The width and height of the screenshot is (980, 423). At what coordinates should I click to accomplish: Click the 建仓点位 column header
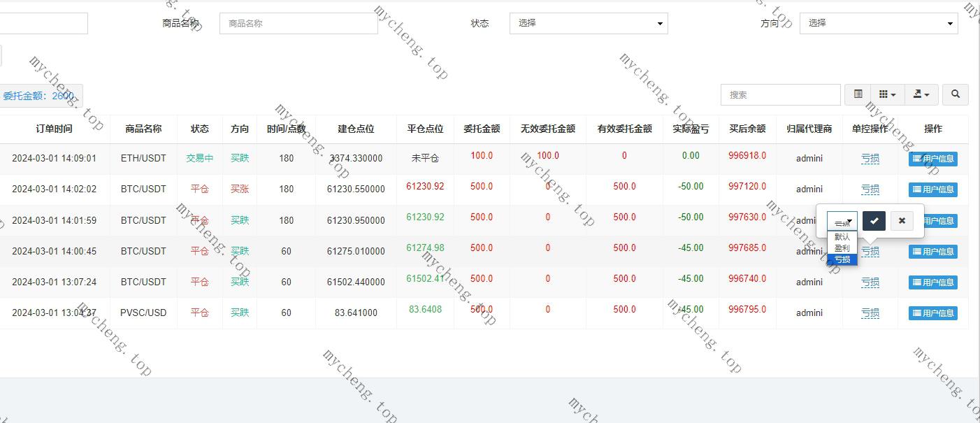[356, 129]
